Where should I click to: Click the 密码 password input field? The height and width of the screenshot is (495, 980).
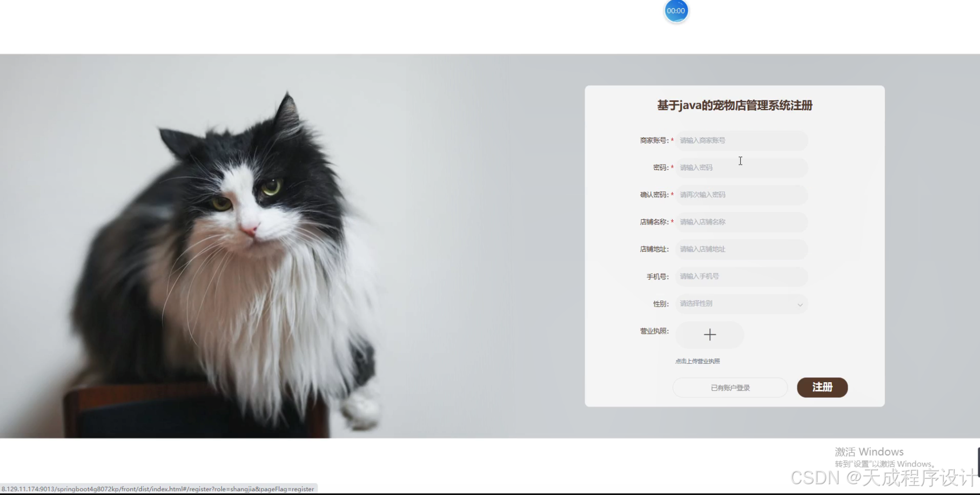(740, 167)
